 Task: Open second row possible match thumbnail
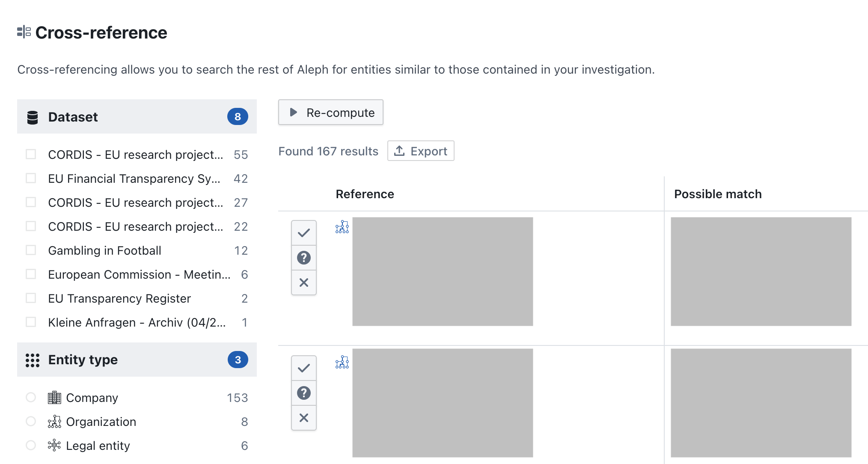761,403
